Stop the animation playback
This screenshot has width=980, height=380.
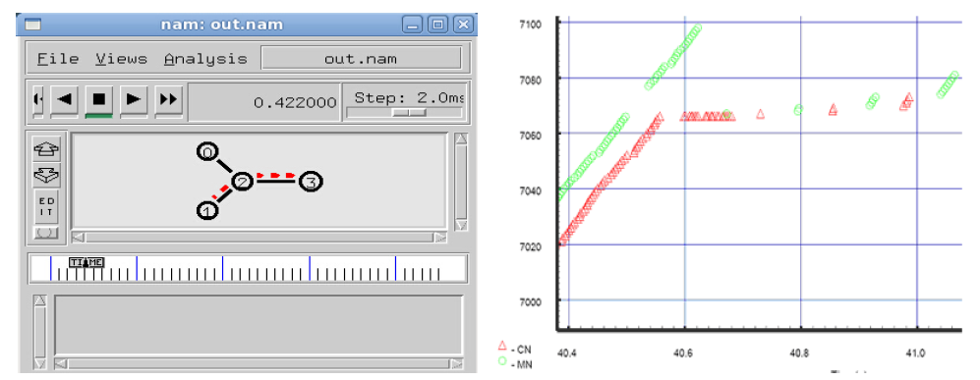98,100
